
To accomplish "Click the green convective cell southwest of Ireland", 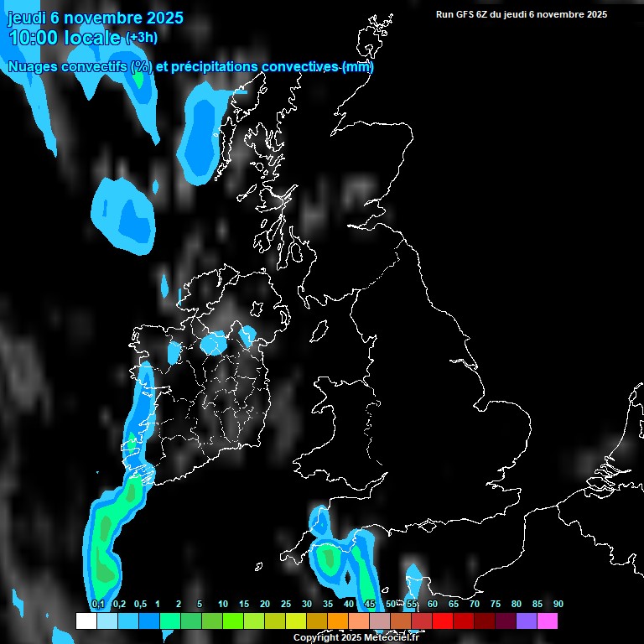I will click(x=107, y=537).
